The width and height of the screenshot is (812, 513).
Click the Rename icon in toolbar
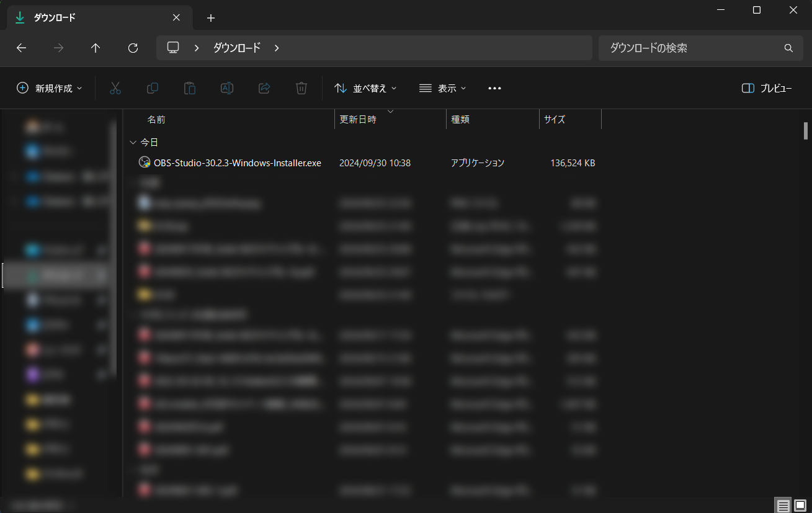point(227,88)
